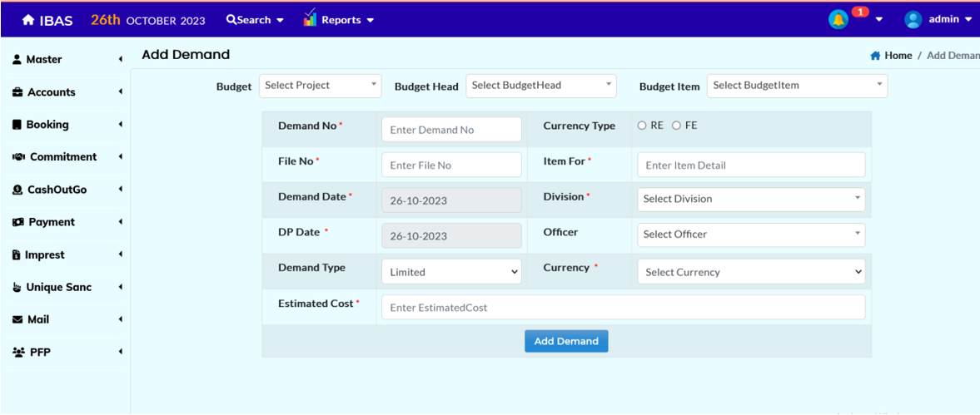Image resolution: width=980 pixels, height=415 pixels.
Task: Click the Enter Demand No input field
Action: pos(451,130)
